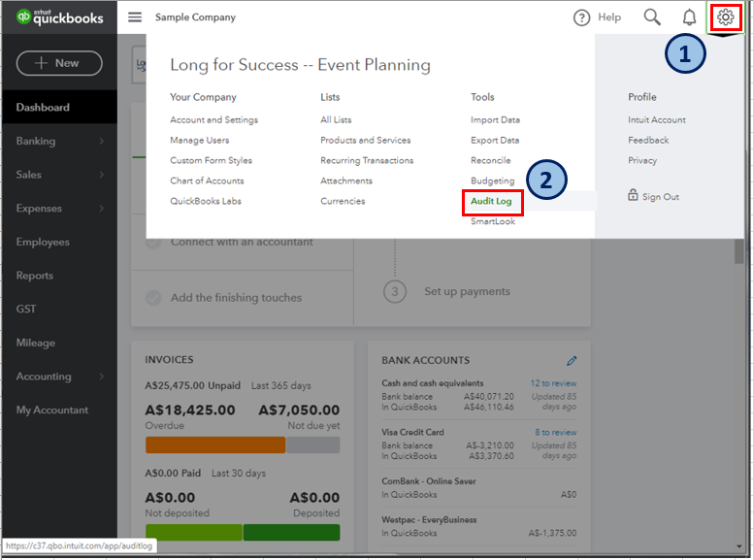Click the Settings gear icon
The width and height of the screenshot is (753, 560).
click(725, 17)
